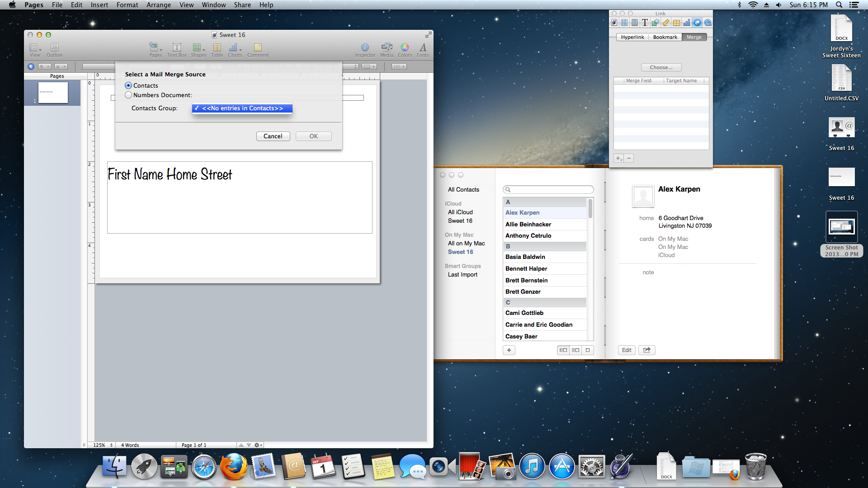
Task: Open the paragraph style dropdown
Action: click(x=44, y=66)
